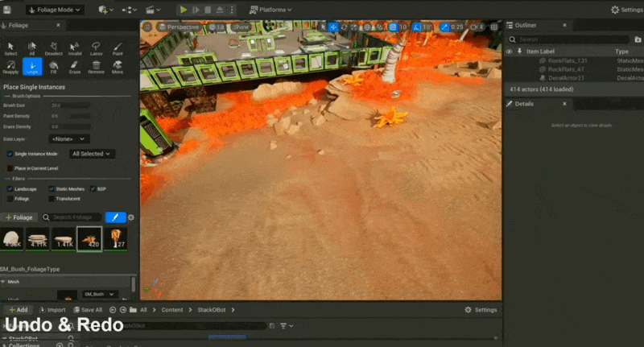Enable the Translucent filter checkbox
Viewport: 644px width, 347px height.
coord(52,198)
